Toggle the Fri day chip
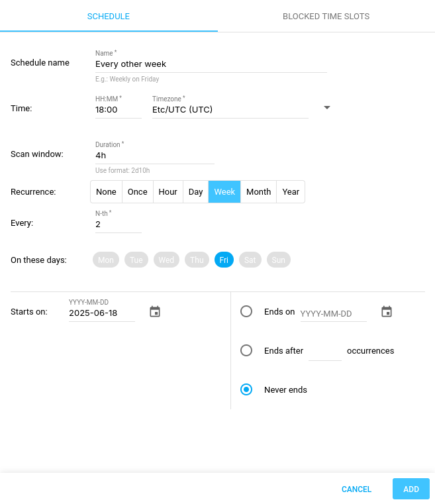The width and height of the screenshot is (435, 504). pyautogui.click(x=224, y=260)
